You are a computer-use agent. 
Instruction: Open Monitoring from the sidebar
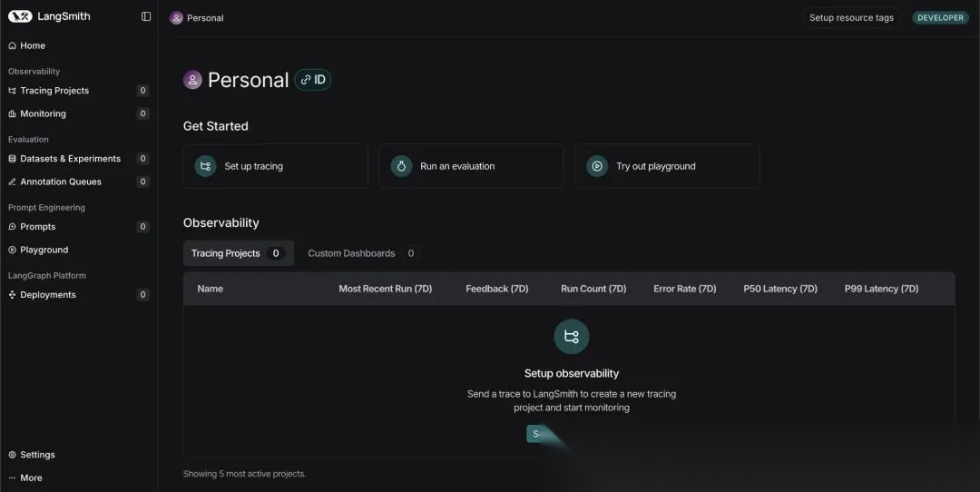tap(79, 113)
